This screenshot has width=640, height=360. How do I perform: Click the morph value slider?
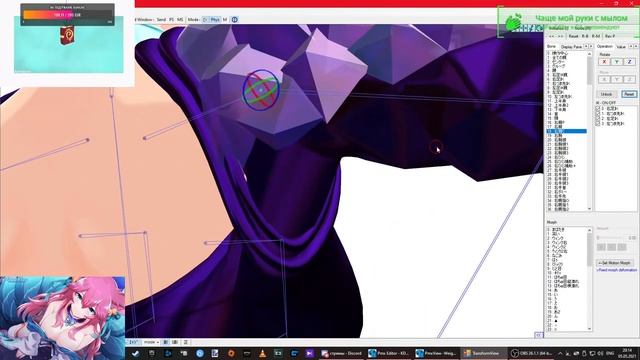pyautogui.click(x=611, y=238)
